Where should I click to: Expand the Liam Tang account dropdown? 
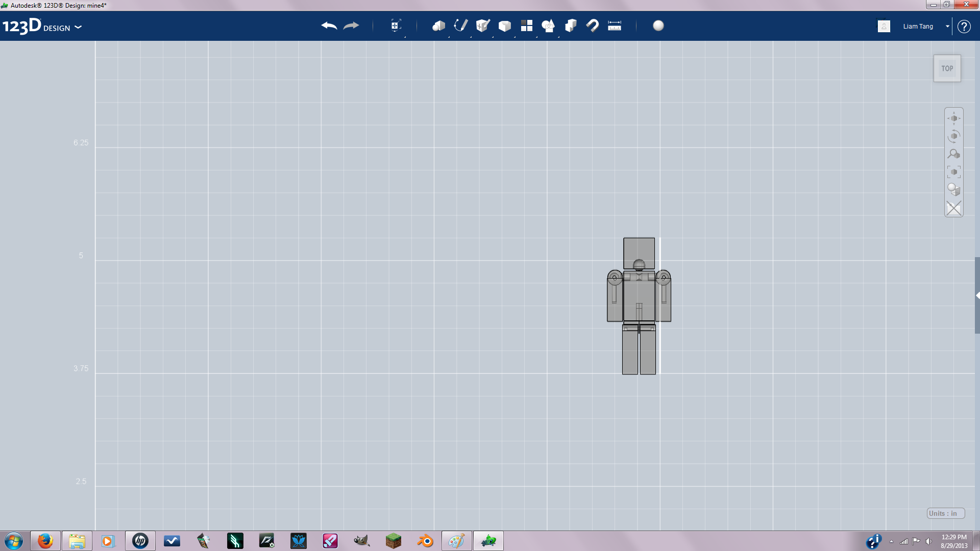[947, 27]
